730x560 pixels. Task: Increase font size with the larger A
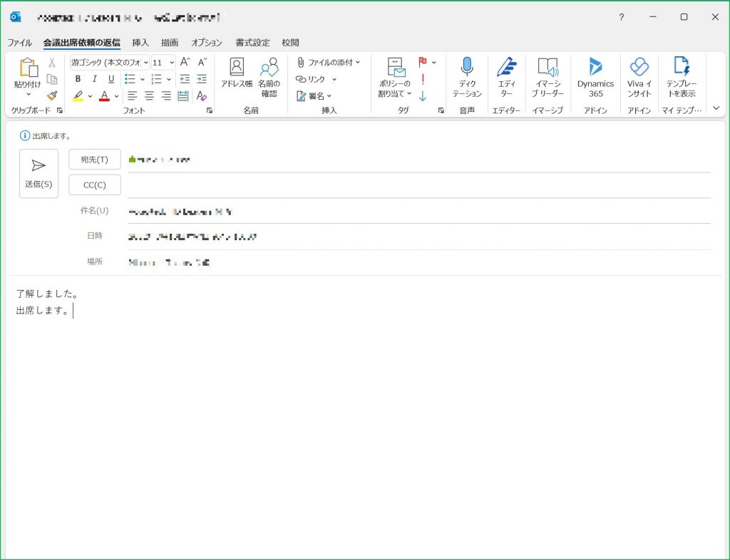point(185,62)
